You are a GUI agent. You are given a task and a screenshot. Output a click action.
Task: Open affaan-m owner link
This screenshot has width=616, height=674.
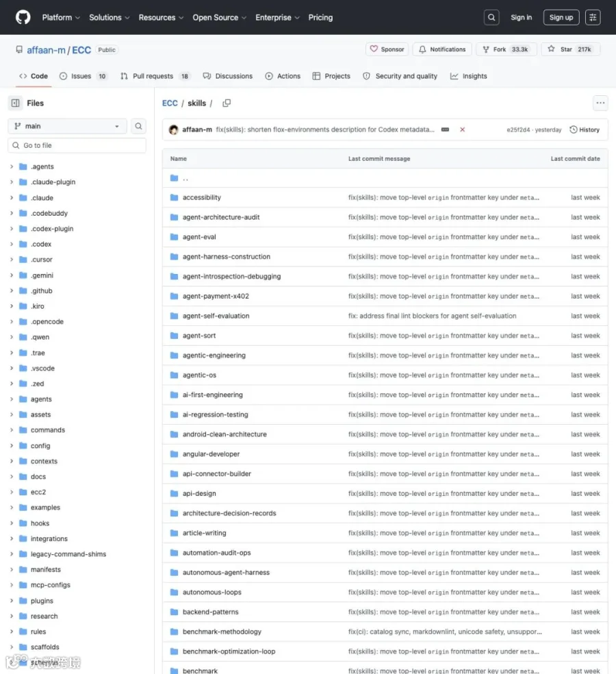46,50
